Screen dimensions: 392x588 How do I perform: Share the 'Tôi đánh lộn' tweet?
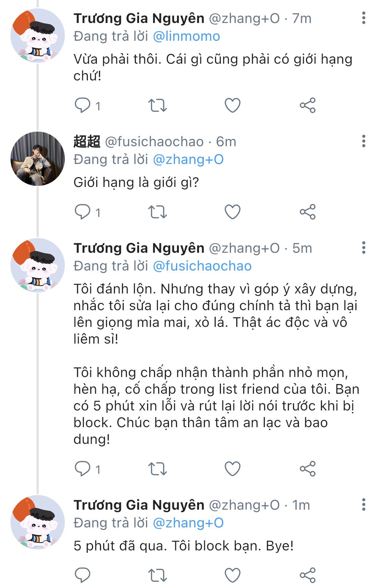pos(307,469)
